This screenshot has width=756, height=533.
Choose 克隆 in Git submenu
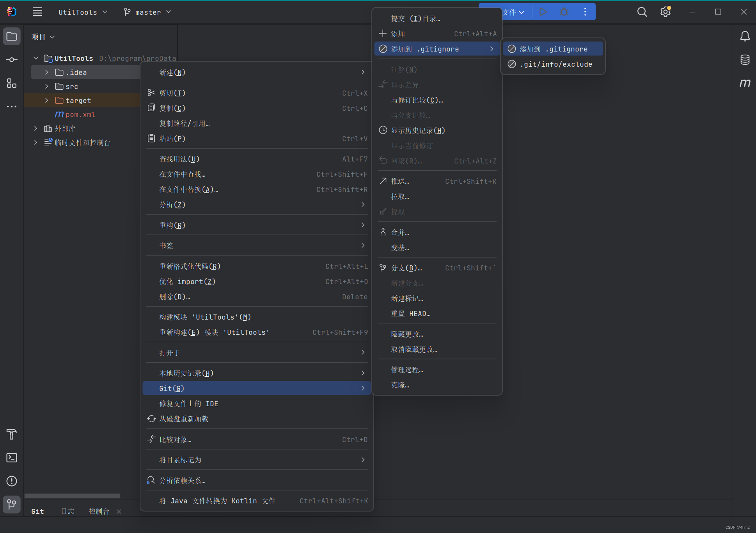coord(437,385)
